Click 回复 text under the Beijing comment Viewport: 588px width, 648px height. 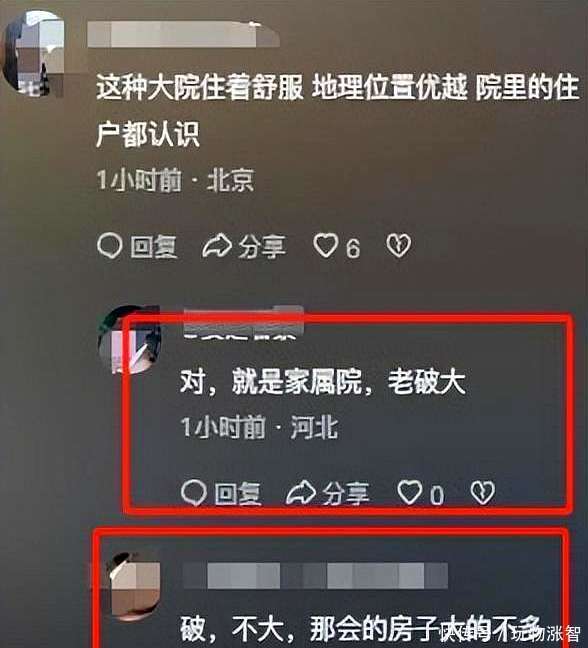pyautogui.click(x=154, y=247)
